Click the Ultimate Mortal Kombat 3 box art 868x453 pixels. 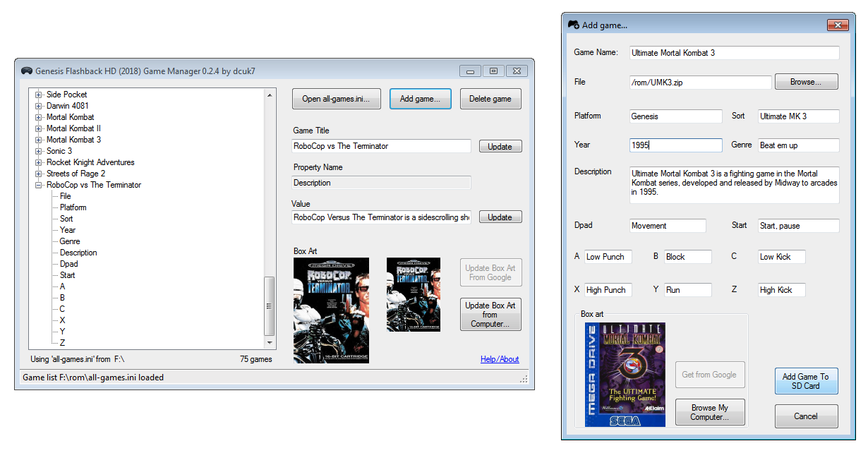pyautogui.click(x=625, y=375)
